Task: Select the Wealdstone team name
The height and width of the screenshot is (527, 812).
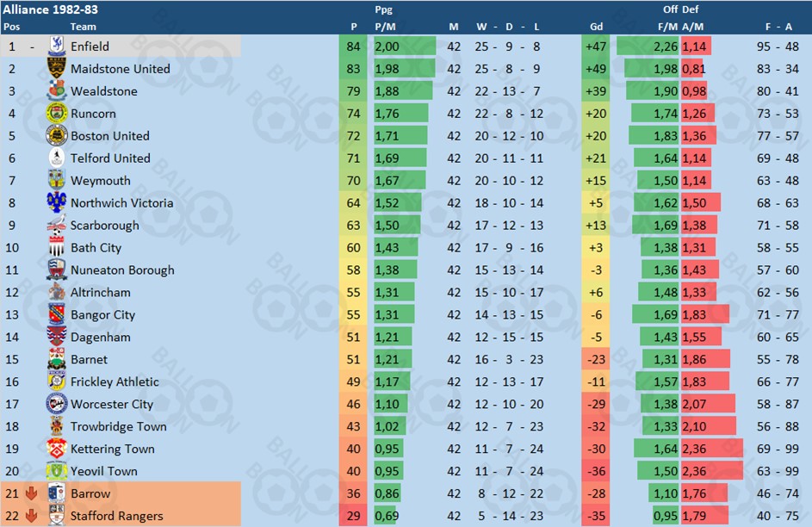Action: pos(104,91)
